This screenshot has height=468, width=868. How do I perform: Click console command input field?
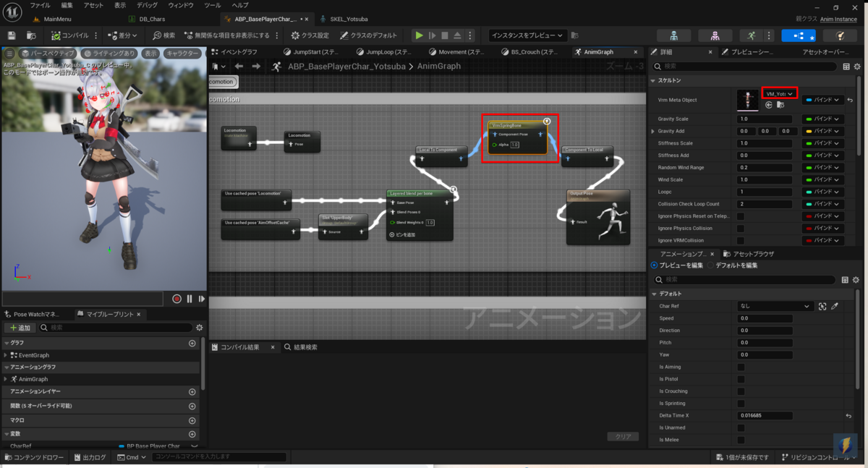click(219, 457)
